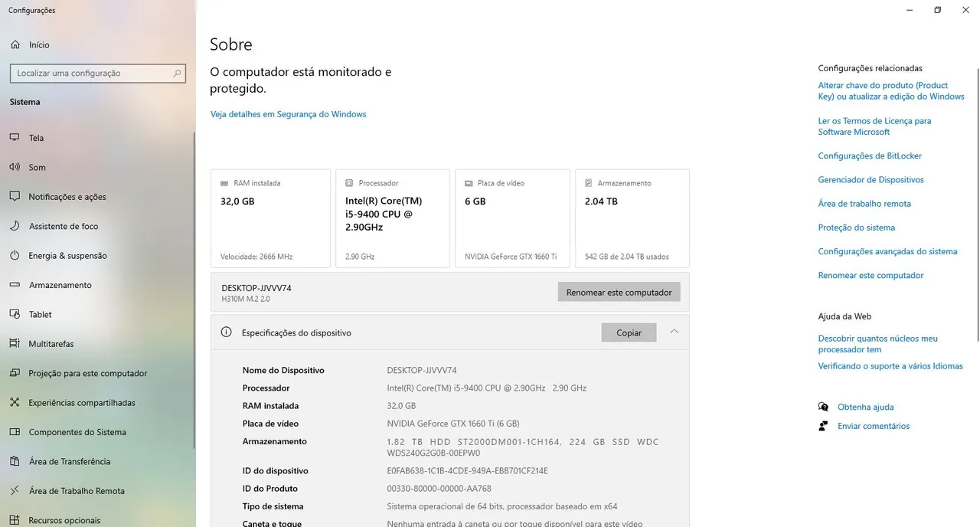Open Notificações e ações icon

[x=15, y=197]
